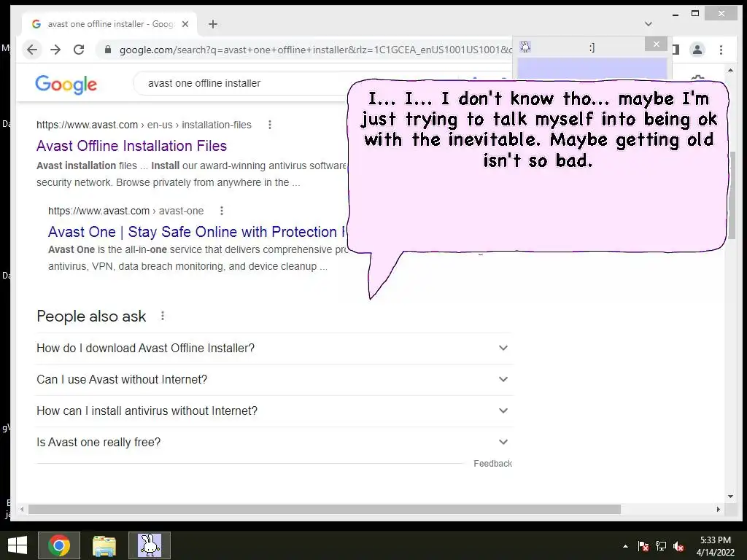Go back to the previous page

click(32, 50)
